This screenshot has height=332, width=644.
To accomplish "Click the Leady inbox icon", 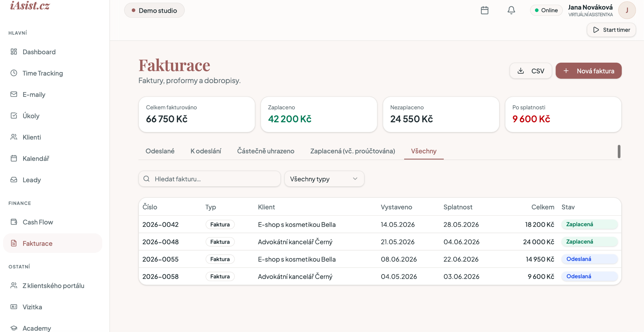I will click(x=14, y=180).
